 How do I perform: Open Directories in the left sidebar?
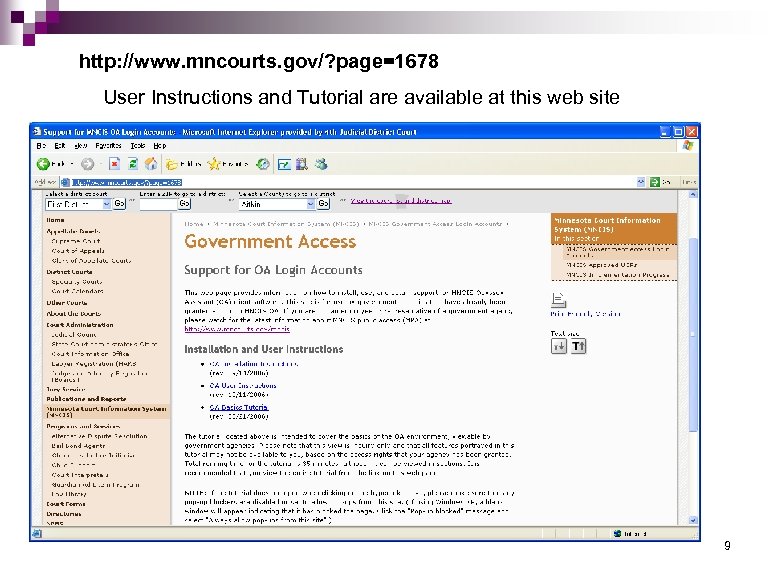[x=64, y=514]
